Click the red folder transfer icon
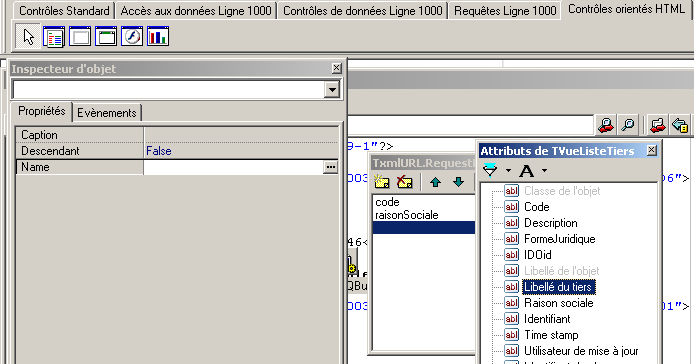Image resolution: width=694 pixels, height=364 pixels. pos(658,125)
